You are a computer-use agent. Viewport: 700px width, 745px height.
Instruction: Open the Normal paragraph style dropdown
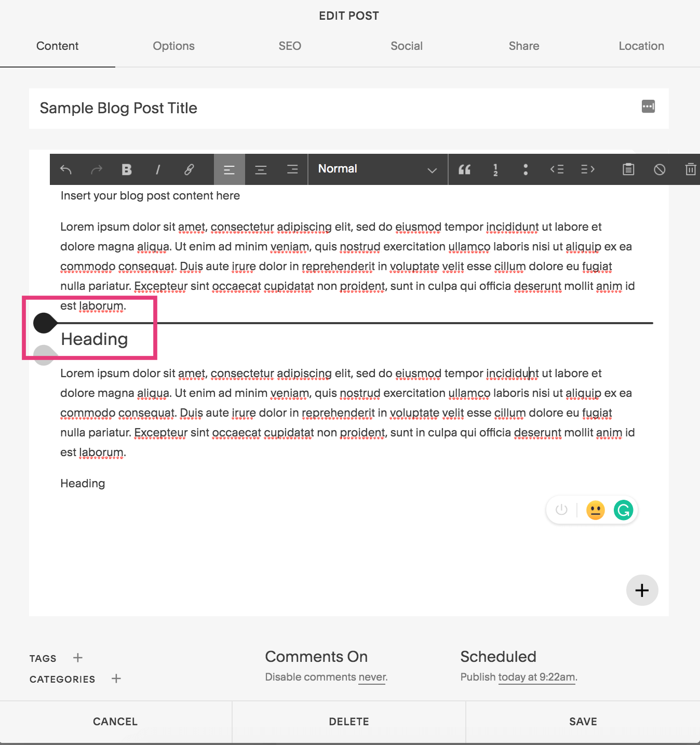coord(378,169)
